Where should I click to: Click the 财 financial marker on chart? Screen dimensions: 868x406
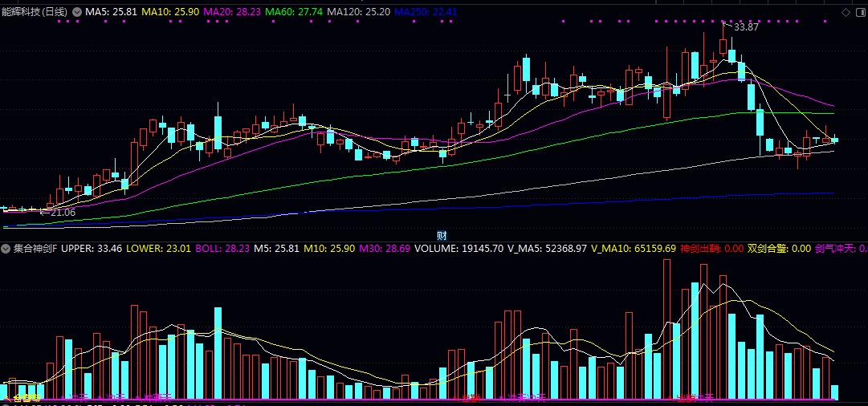pos(441,235)
